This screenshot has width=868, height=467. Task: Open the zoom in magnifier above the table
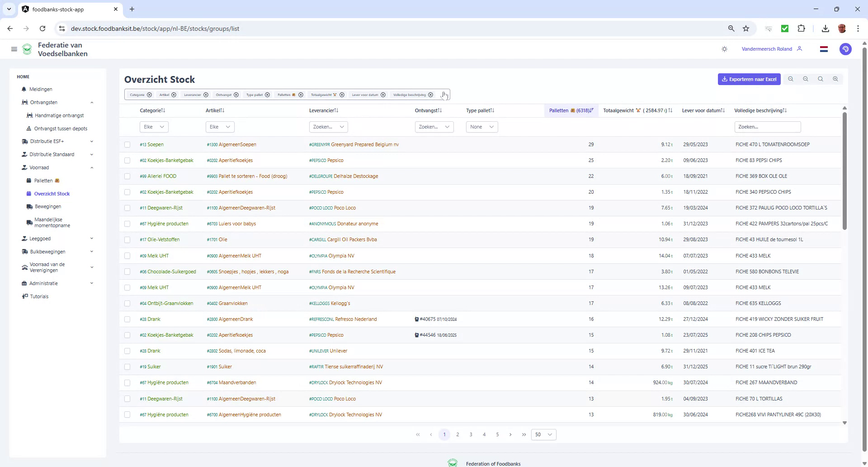[835, 79]
